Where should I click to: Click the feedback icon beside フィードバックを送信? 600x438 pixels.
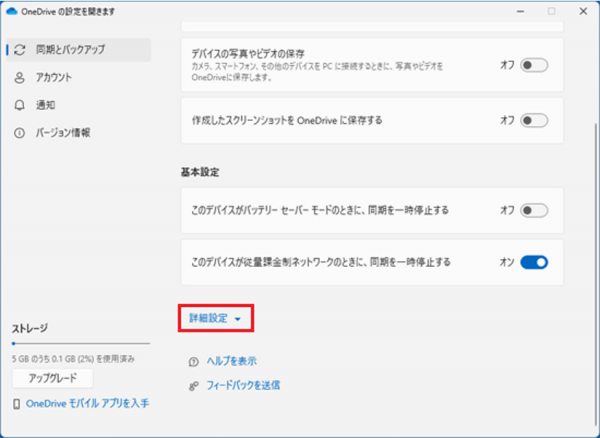click(192, 384)
